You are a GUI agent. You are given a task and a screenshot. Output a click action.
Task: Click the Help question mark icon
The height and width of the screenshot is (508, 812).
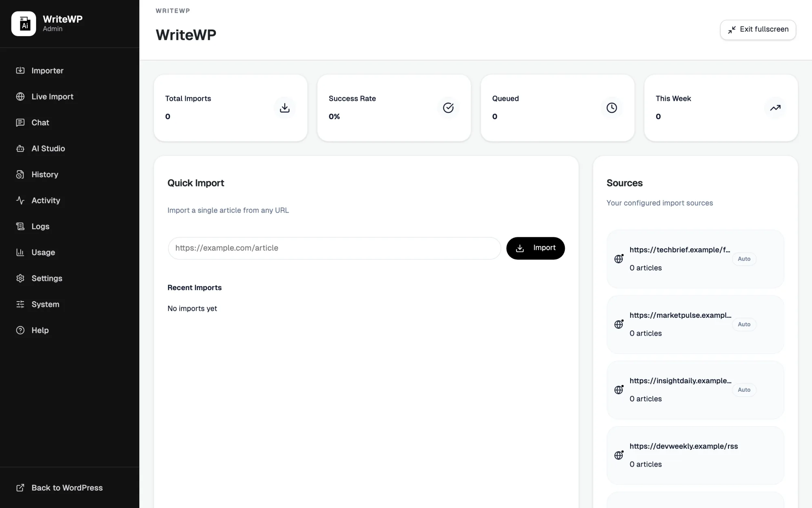click(20, 330)
